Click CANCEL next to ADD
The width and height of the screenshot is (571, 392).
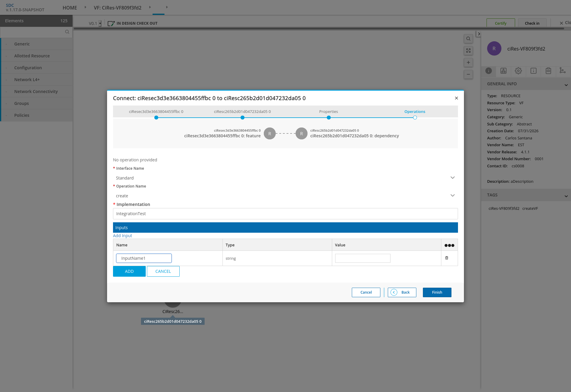tap(163, 271)
